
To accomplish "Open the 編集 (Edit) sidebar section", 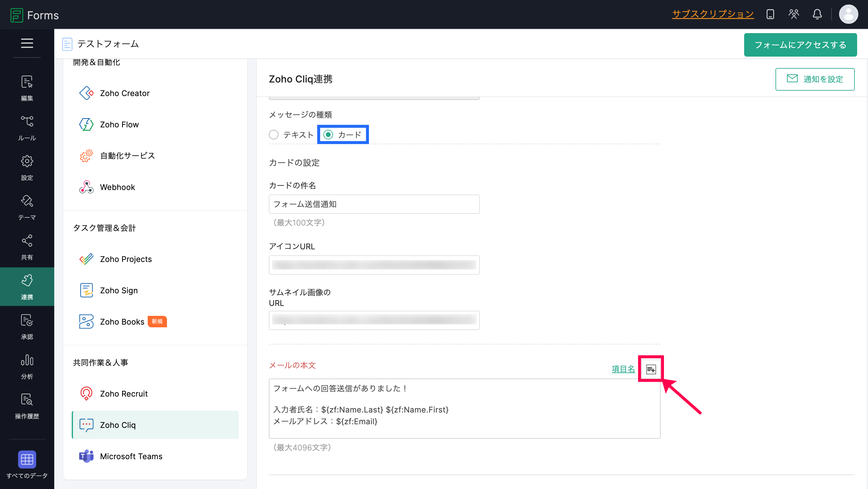I will coord(27,88).
